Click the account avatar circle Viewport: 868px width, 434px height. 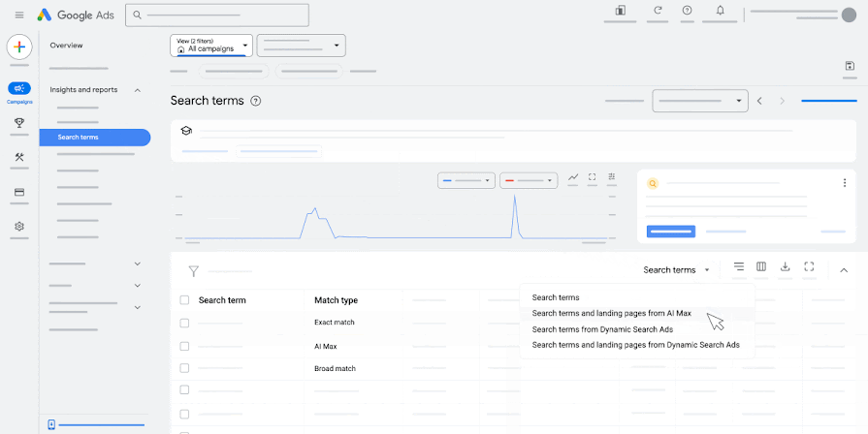849,15
